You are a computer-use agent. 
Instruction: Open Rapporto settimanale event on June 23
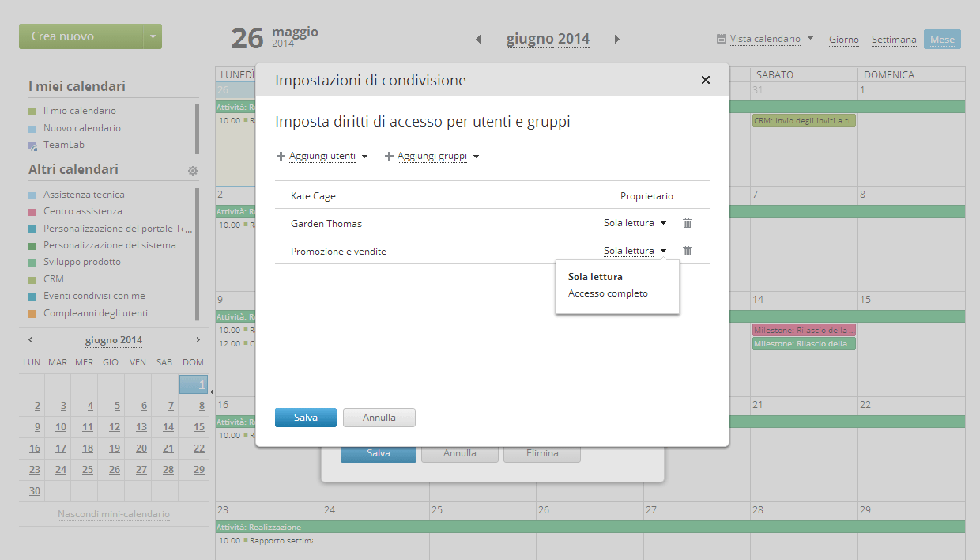click(x=269, y=541)
